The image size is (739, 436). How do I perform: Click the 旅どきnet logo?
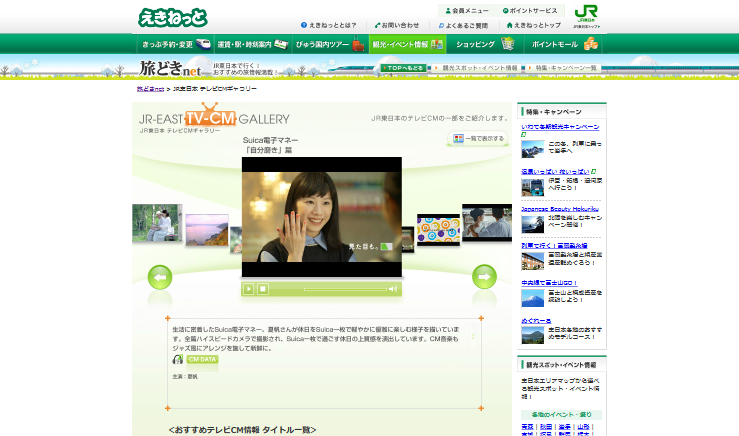point(170,68)
